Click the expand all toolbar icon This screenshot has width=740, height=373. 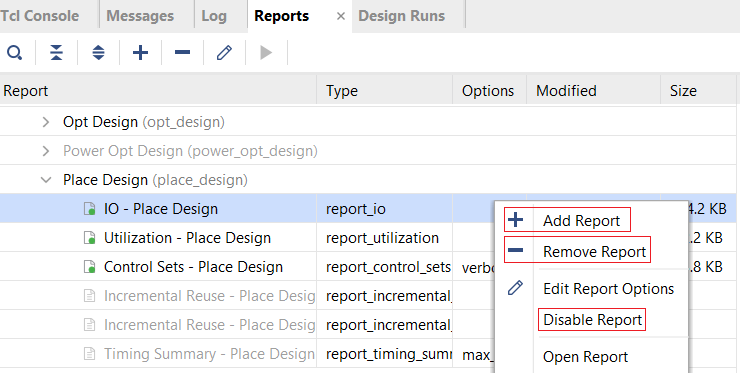pyautogui.click(x=98, y=52)
